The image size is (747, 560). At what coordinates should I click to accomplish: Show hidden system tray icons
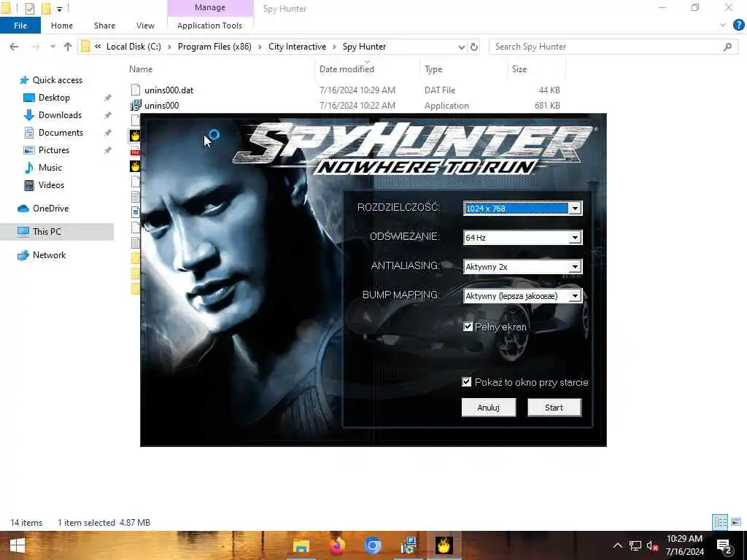click(617, 545)
